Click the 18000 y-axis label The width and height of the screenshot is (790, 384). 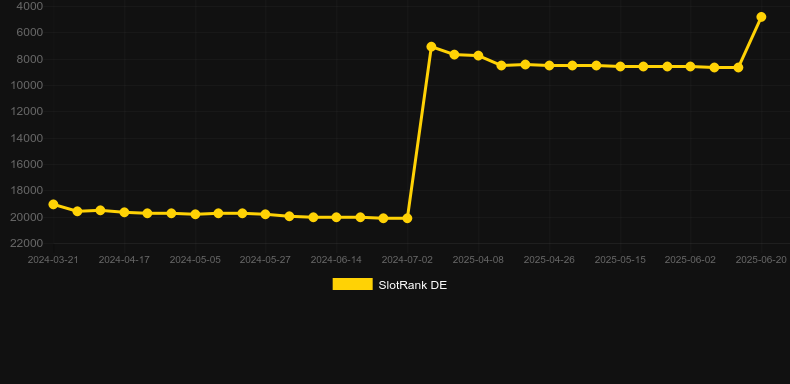[x=27, y=190]
